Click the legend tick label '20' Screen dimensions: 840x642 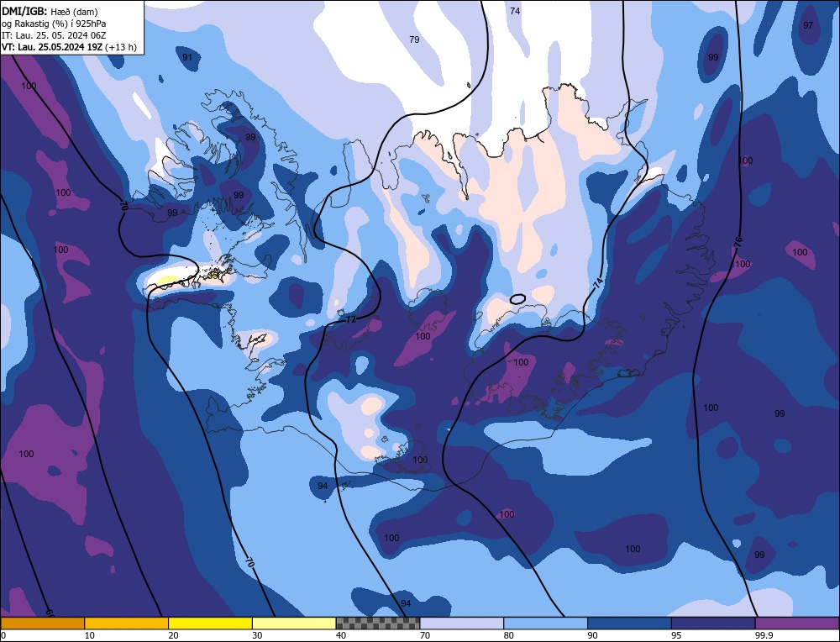[173, 635]
